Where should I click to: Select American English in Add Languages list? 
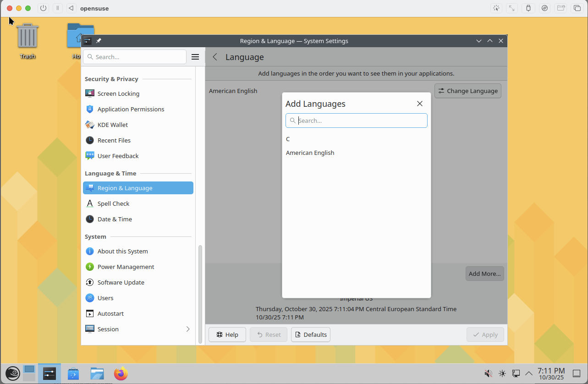310,153
